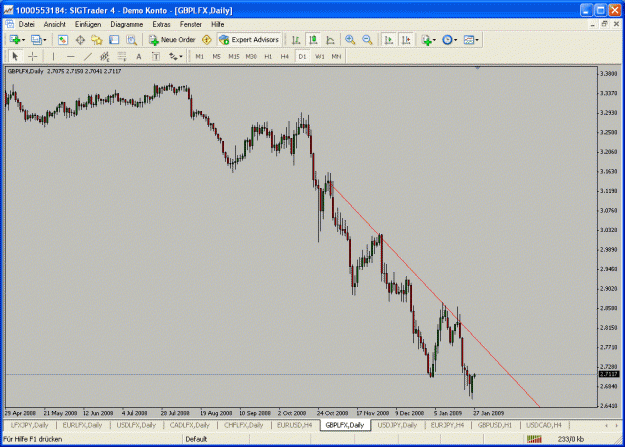Open the Diagramme menu
Image resolution: width=625 pixels, height=447 pixels.
pos(127,24)
